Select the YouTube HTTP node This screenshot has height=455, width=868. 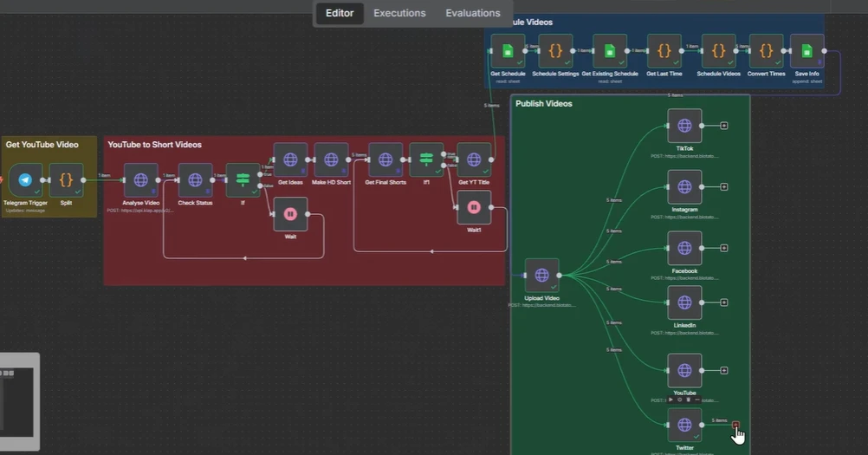[x=684, y=370]
